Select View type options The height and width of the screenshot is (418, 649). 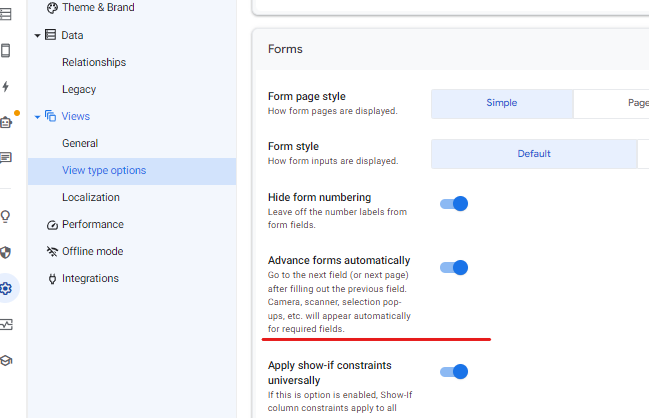click(132, 171)
